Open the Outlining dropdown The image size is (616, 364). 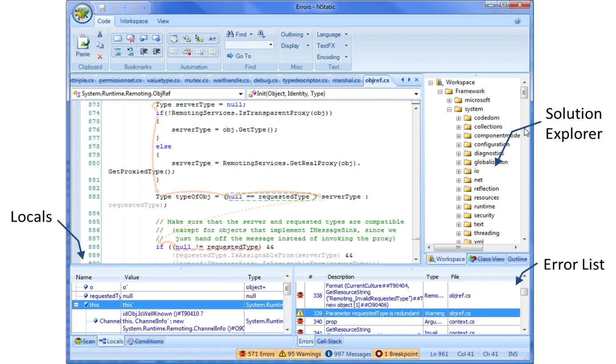295,34
